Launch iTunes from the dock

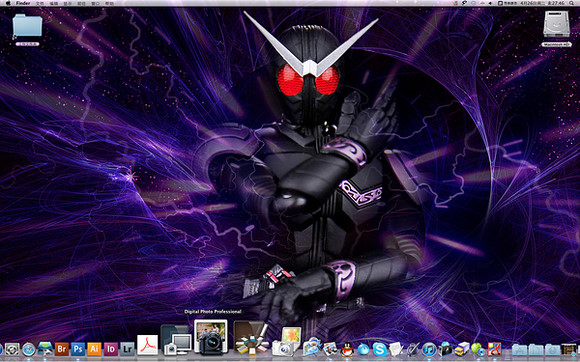[x=429, y=349]
